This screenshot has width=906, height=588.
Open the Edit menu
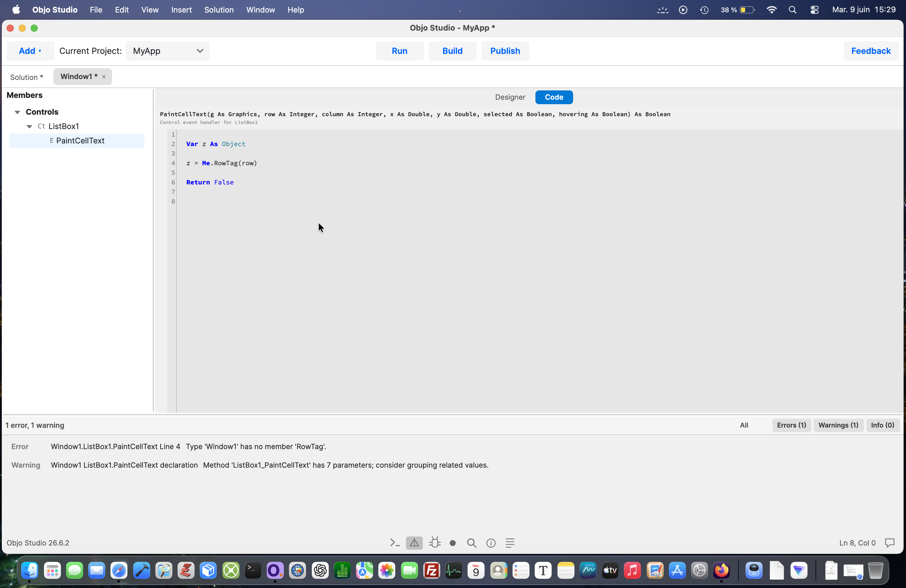(x=122, y=10)
